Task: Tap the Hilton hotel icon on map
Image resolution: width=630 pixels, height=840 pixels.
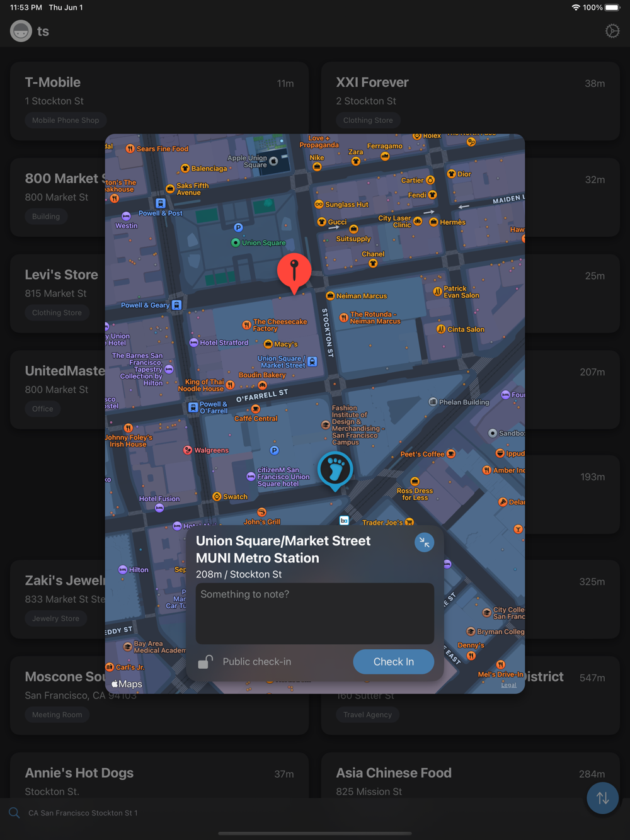Action: pos(123,569)
